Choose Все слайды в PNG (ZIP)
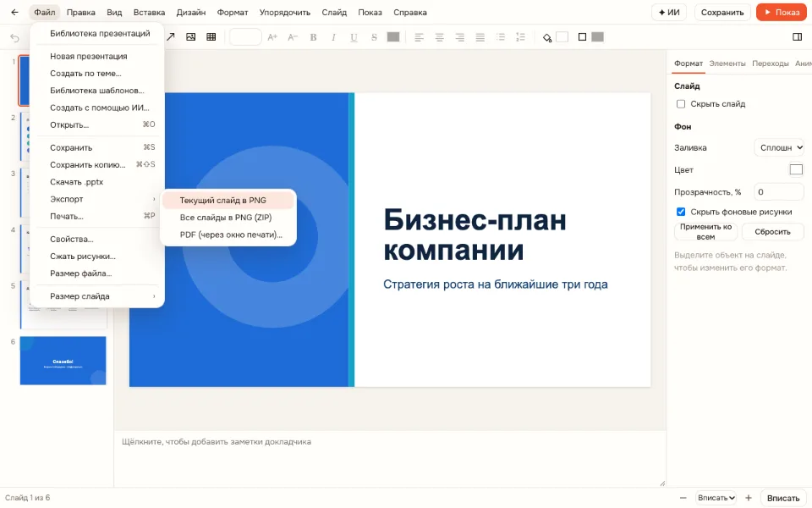Screen dimensions: 812x508 228,218
